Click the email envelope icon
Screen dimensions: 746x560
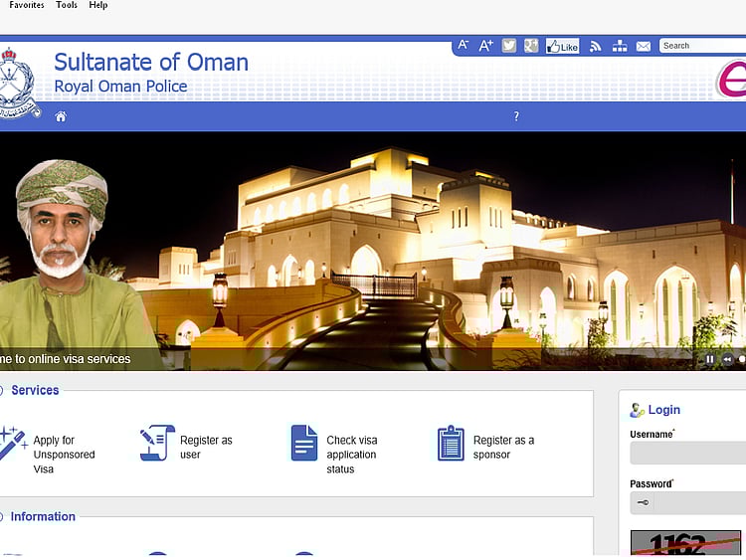click(x=644, y=46)
